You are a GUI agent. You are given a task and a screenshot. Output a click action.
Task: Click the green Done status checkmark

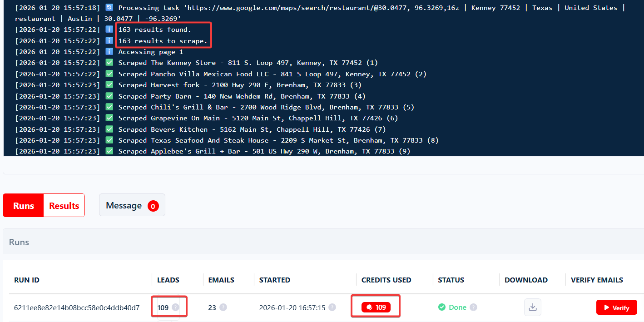tap(442, 307)
